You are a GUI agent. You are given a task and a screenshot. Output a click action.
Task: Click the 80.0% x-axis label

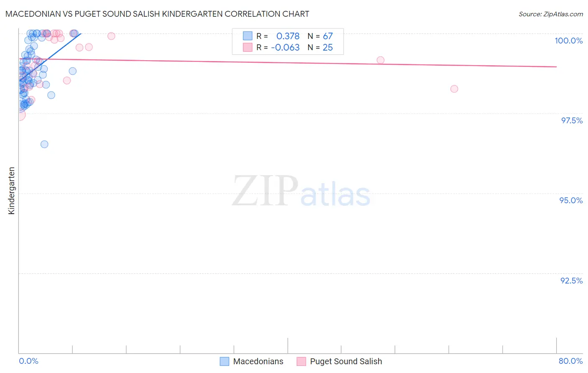click(570, 361)
